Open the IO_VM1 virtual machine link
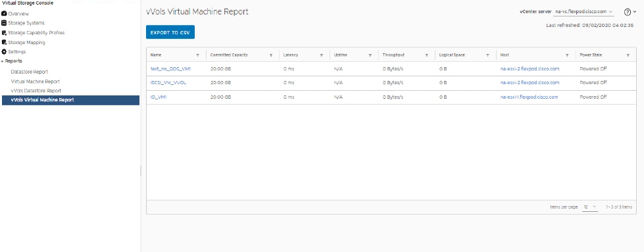The height and width of the screenshot is (252, 644). point(159,97)
